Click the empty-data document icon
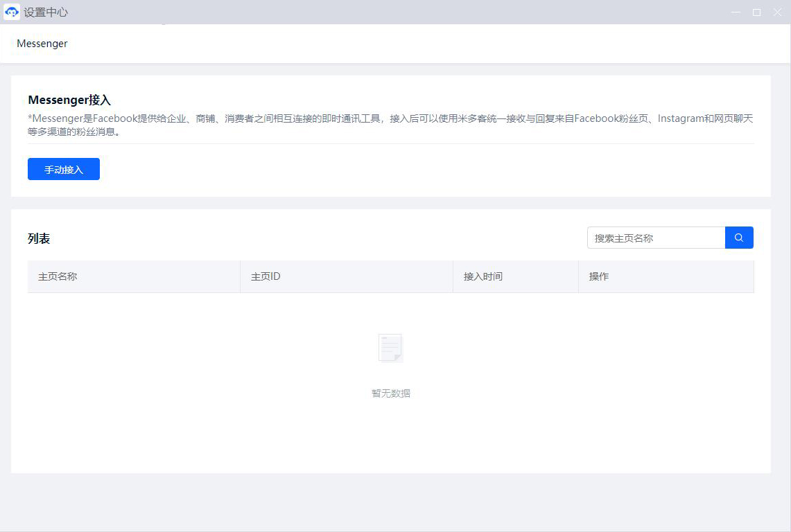Screen dimensions: 791x532 390,348
